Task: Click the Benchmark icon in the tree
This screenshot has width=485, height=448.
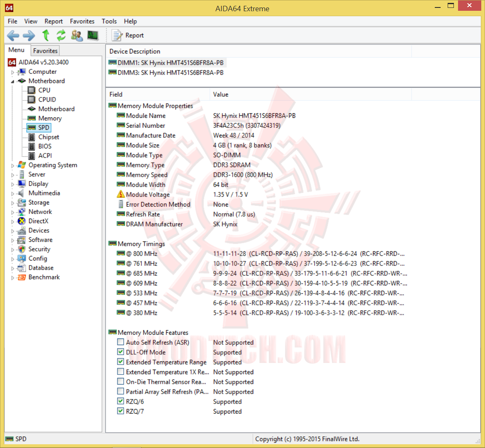Action: point(22,278)
